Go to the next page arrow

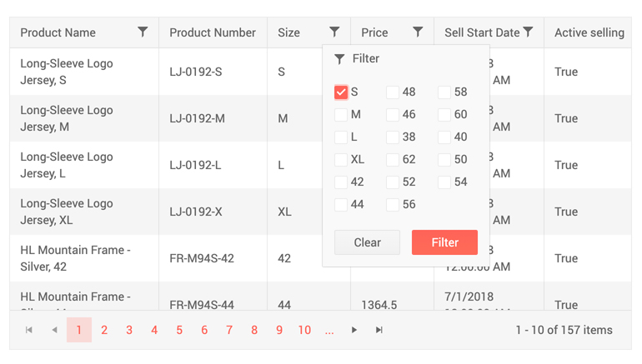click(x=354, y=330)
